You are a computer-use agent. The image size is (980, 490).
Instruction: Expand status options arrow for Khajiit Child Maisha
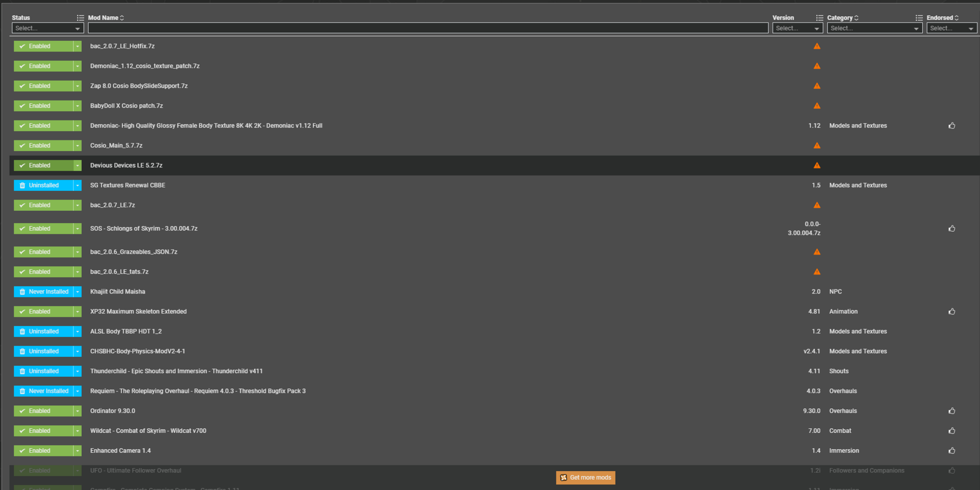[78, 291]
